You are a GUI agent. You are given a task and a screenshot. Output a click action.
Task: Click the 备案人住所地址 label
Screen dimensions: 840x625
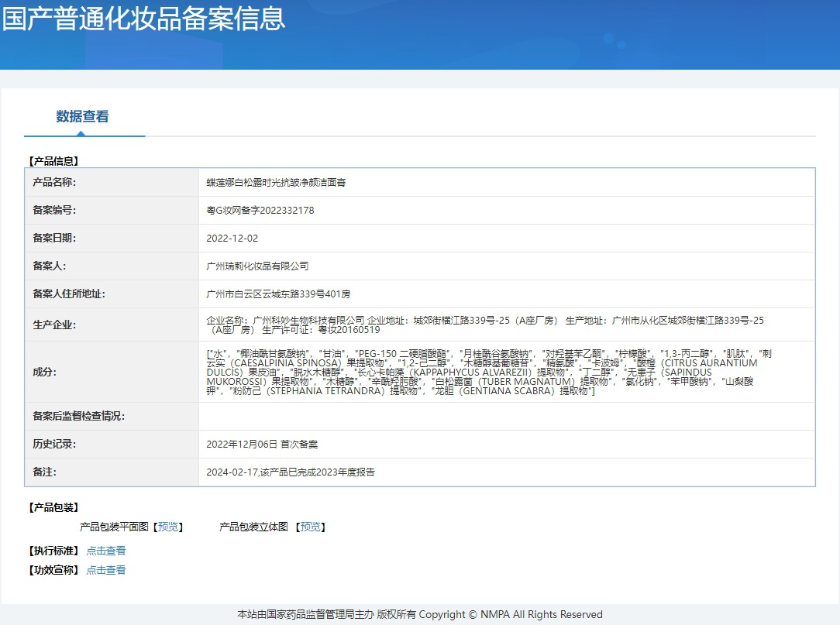click(x=68, y=294)
